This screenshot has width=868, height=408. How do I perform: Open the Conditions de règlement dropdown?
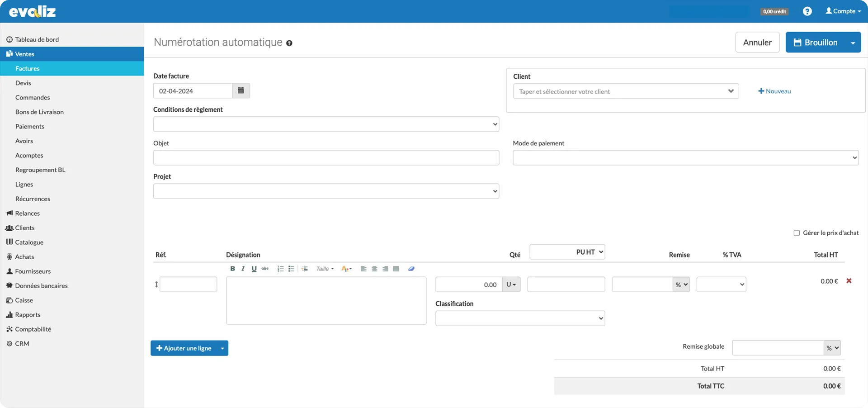pyautogui.click(x=326, y=124)
